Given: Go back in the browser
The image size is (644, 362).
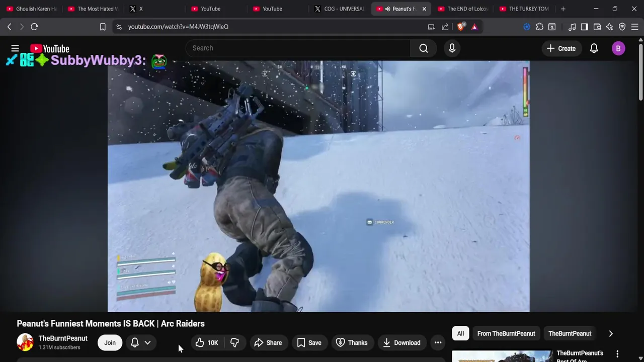Looking at the screenshot, I should pos(10,27).
